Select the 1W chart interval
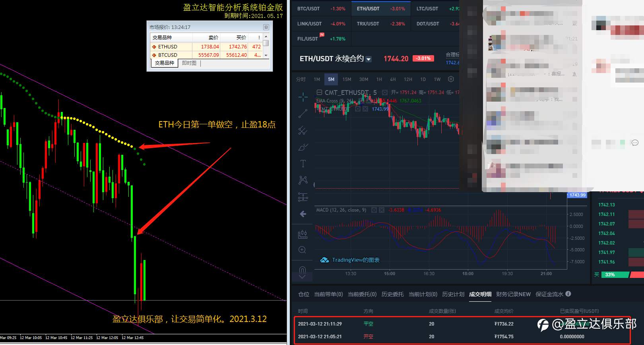 [x=437, y=79]
